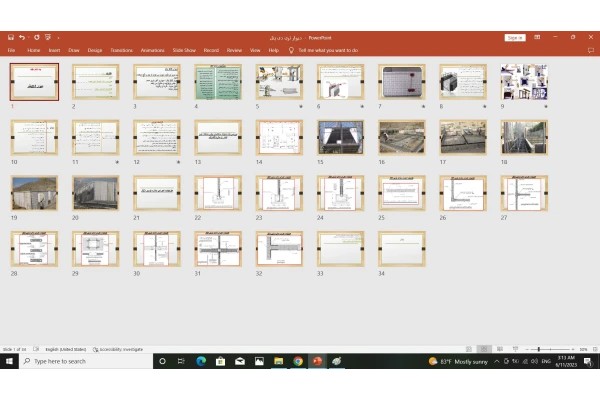Screen dimensions: 600x400
Task: Click transition star icon under slide 7
Action: point(423,106)
